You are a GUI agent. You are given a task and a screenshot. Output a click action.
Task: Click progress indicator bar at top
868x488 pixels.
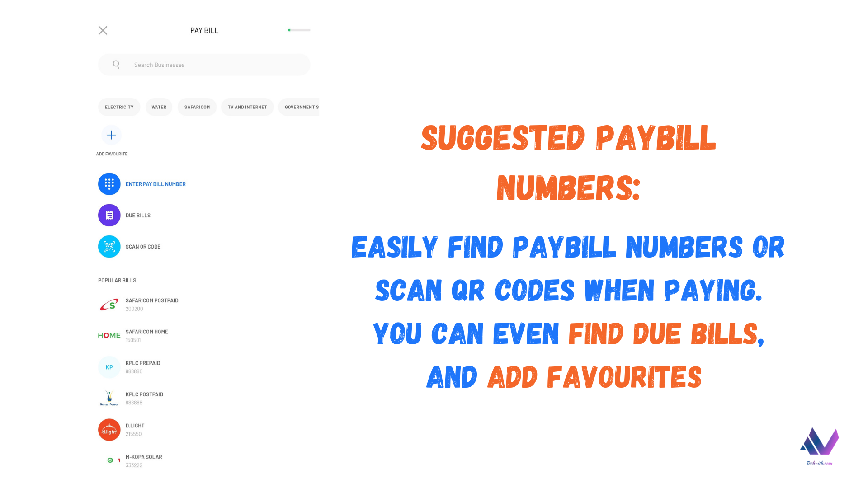298,30
